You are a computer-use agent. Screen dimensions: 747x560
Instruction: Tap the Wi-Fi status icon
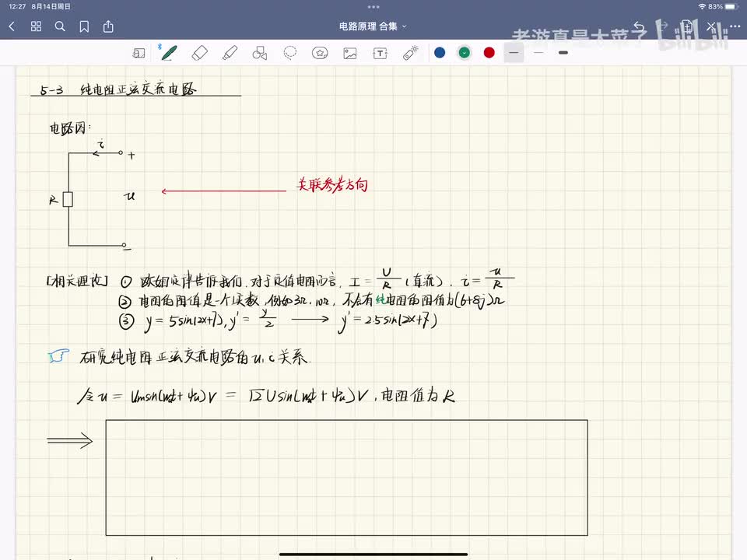702,7
